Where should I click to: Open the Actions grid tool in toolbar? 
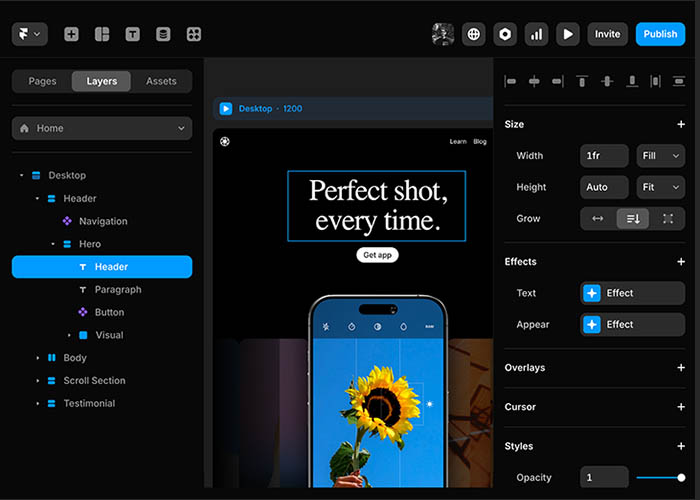coord(194,34)
